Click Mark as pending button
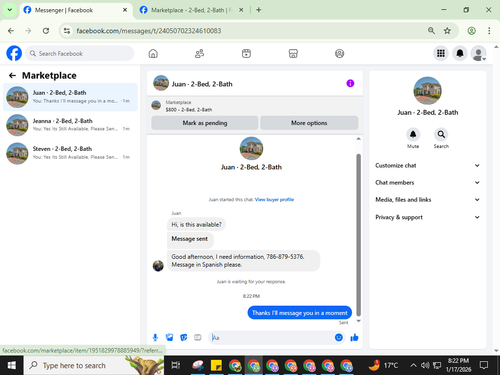Screen dimensions: 500x375 pos(205,123)
